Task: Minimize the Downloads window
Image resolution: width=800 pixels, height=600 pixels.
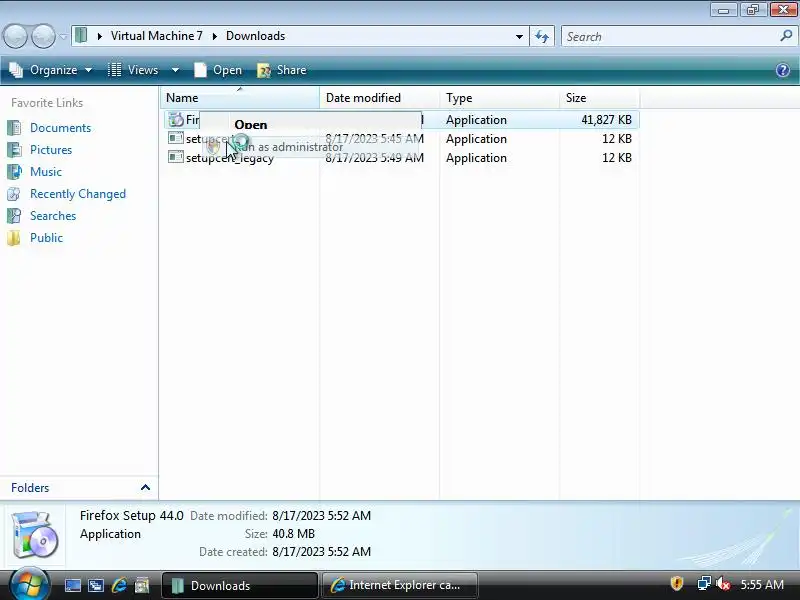Action: [x=723, y=10]
